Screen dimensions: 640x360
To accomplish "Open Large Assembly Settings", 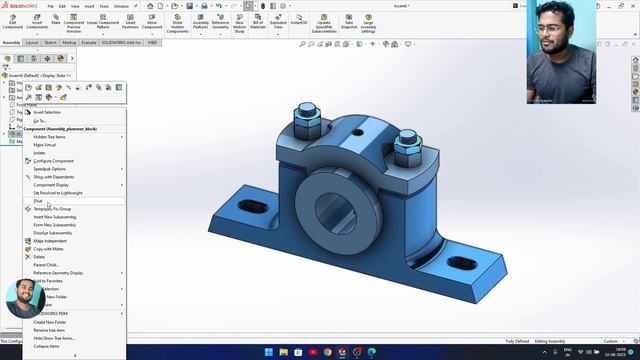I will click(x=368, y=24).
